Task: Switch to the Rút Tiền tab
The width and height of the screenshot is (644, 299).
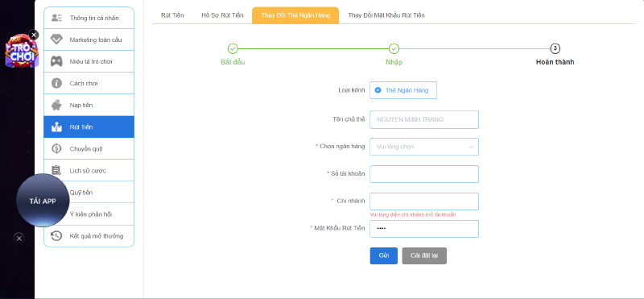Action: pos(172,15)
